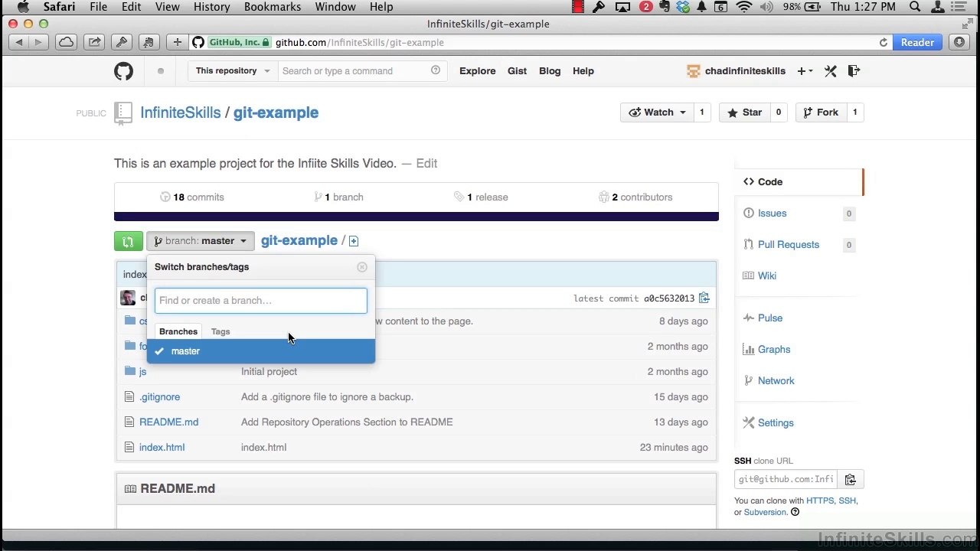Screen dimensions: 980x551
Task: Click the clone help question mark icon
Action: pos(795,512)
